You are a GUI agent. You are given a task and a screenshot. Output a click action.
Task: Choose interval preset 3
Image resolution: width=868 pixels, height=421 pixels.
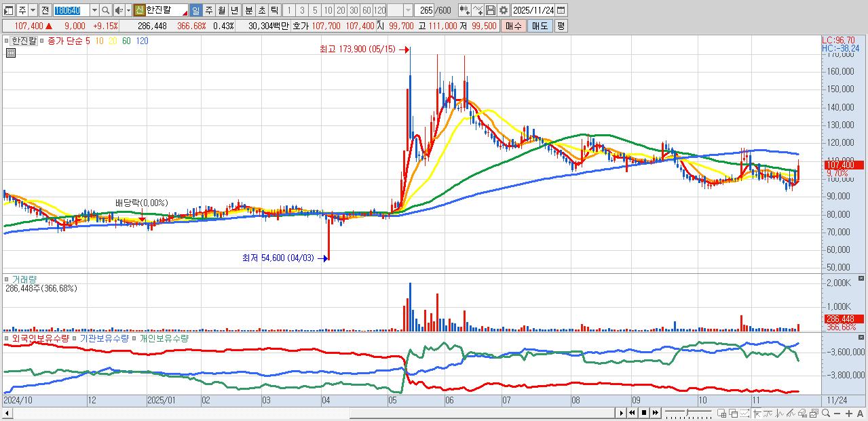(x=302, y=10)
